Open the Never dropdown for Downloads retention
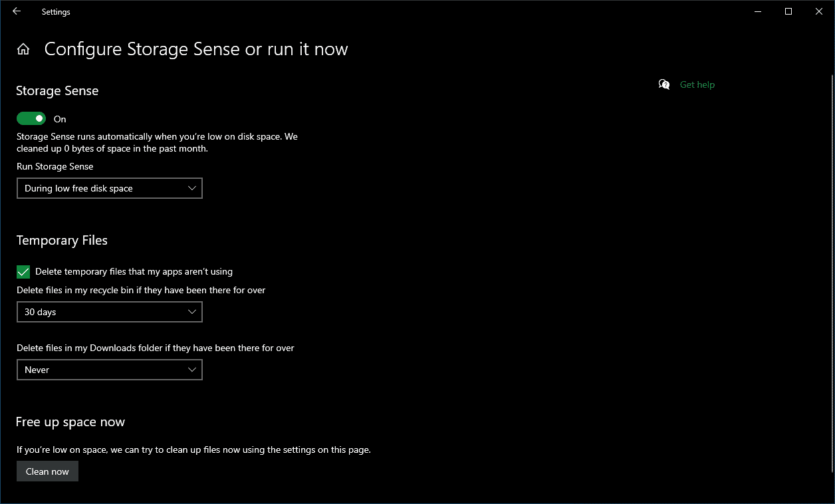This screenshot has width=835, height=504. point(110,370)
